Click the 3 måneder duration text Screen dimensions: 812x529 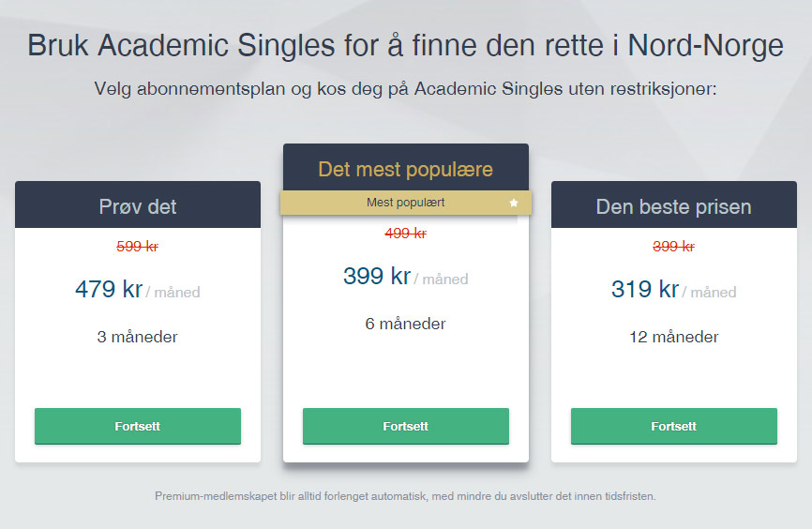pos(137,337)
